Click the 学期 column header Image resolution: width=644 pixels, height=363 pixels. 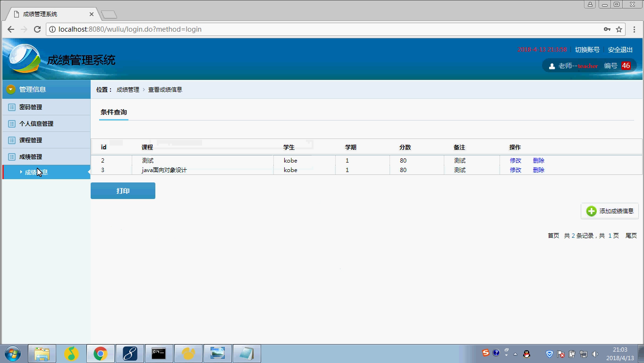351,147
